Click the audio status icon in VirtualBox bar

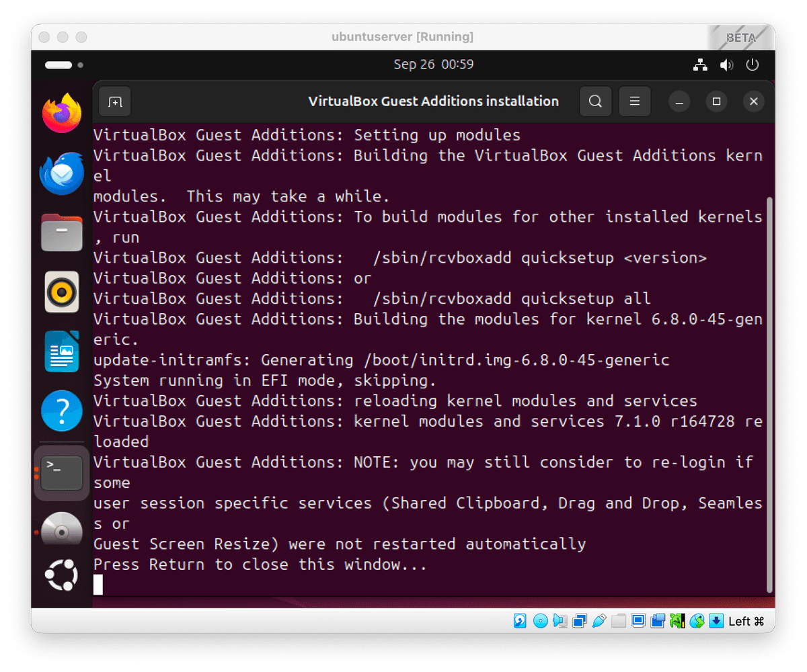coord(560,621)
